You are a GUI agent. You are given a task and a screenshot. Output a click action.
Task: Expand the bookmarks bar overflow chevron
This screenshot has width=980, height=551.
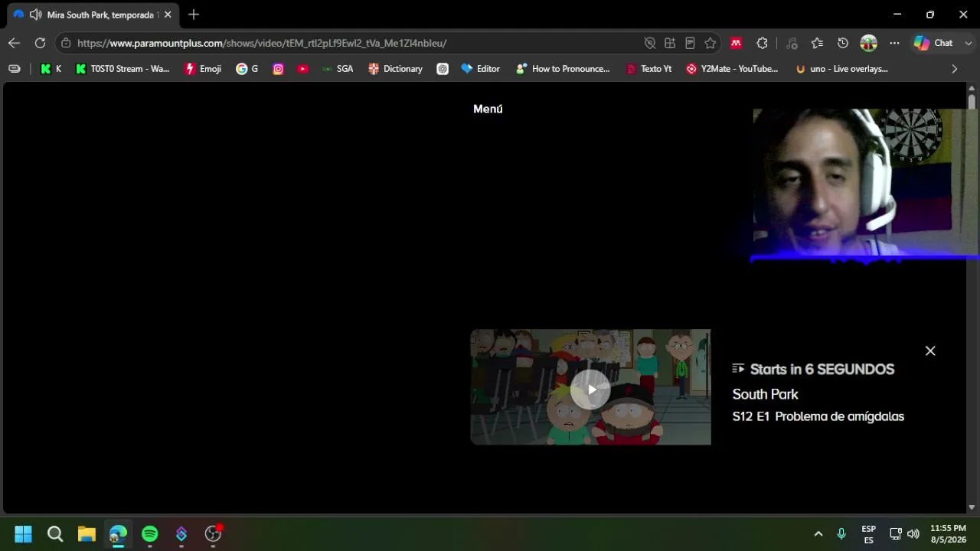pos(954,69)
